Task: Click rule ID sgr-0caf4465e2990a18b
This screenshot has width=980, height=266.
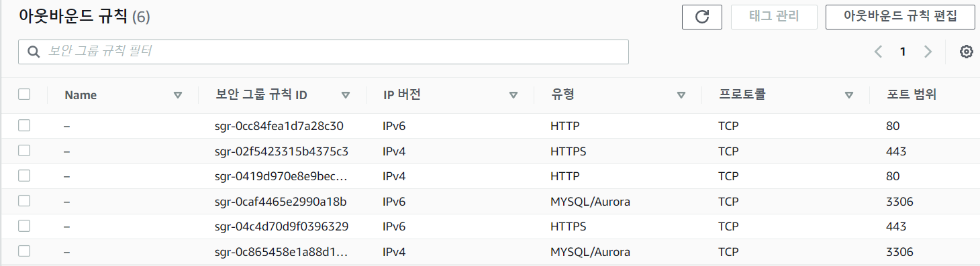Action: 281,202
